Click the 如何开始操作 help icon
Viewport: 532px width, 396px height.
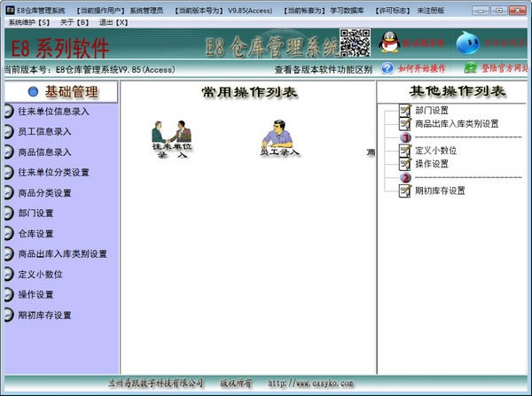pyautogui.click(x=387, y=68)
